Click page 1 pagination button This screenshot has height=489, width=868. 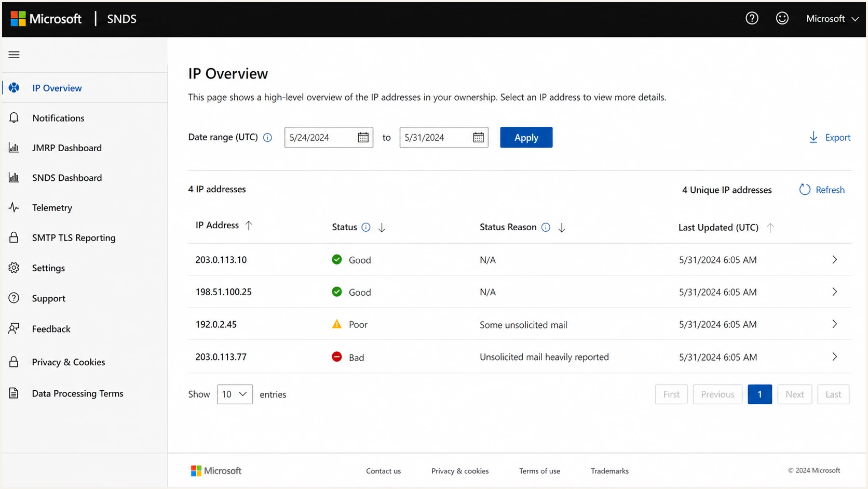[x=759, y=394]
